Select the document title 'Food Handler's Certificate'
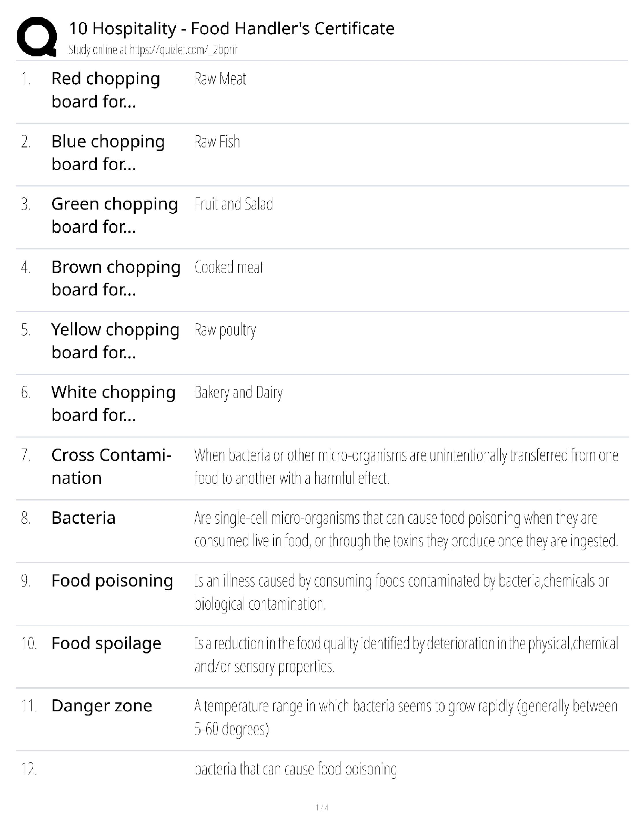This screenshot has width=644, height=834. click(293, 28)
